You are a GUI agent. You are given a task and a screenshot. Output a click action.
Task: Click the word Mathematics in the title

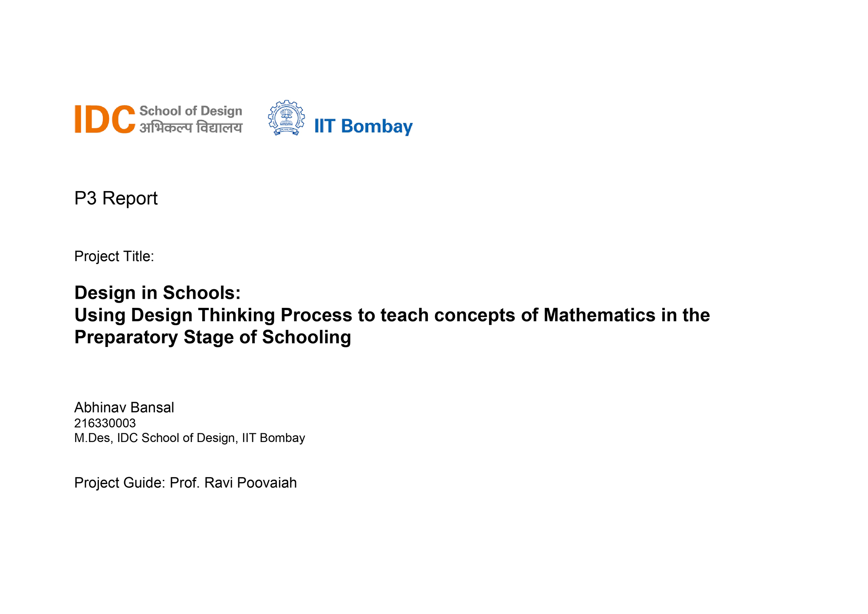599,315
